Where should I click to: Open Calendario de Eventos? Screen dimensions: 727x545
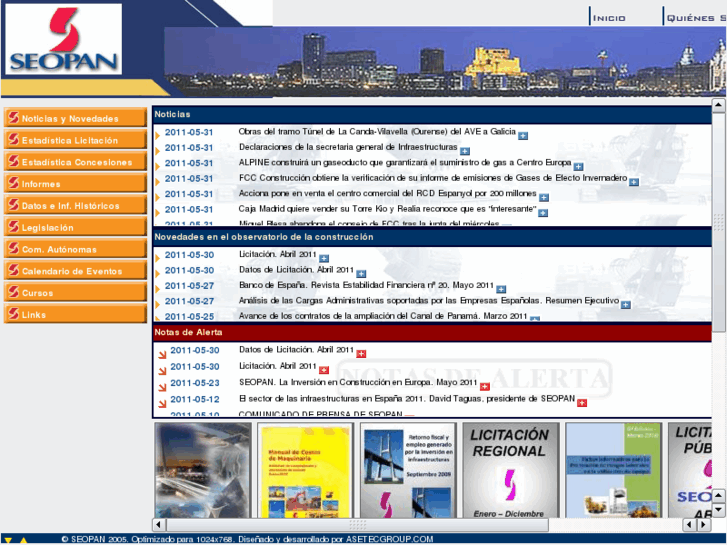(x=75, y=270)
